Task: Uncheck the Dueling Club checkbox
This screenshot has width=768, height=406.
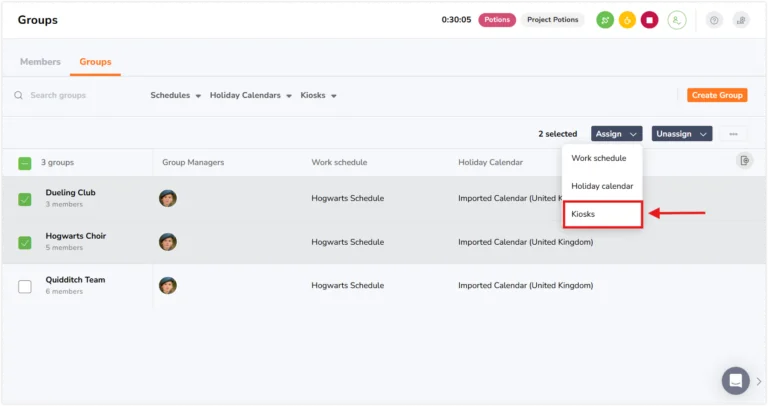Action: [24, 199]
